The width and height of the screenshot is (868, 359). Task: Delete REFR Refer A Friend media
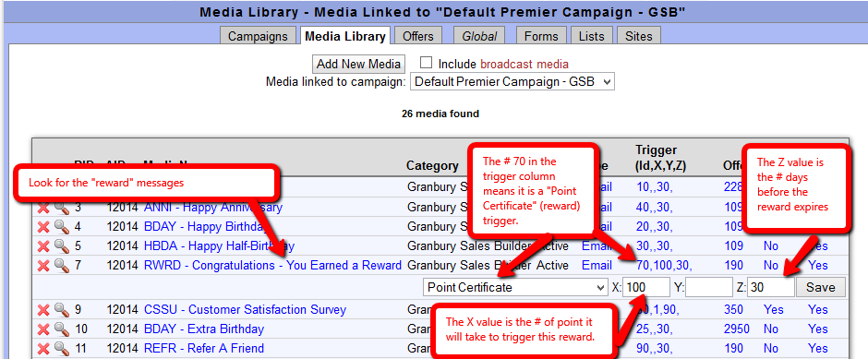43,349
